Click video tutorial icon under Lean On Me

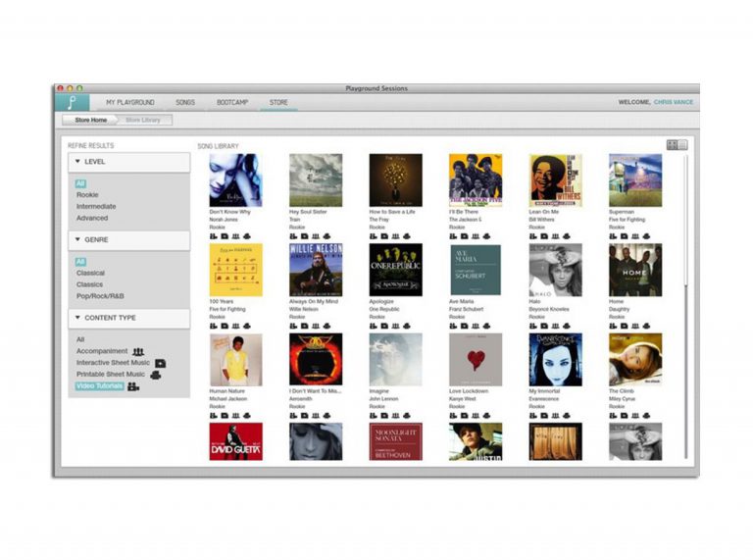[x=532, y=236]
